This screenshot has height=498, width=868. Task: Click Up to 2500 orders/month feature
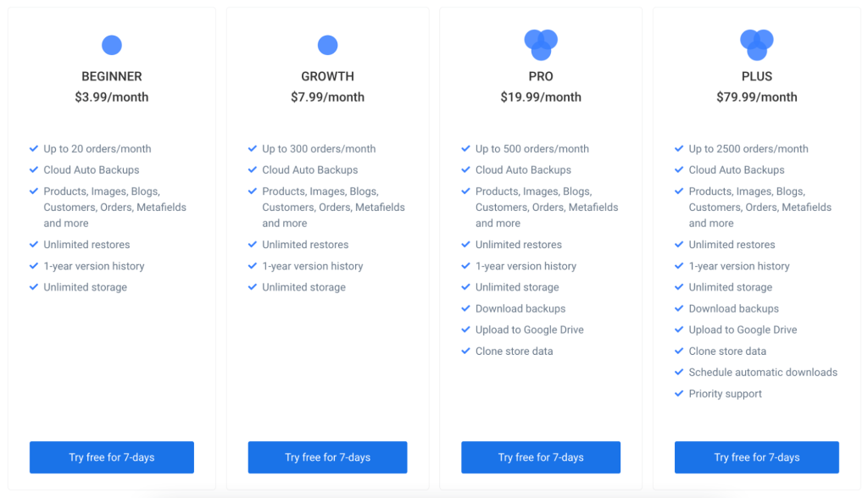click(748, 149)
